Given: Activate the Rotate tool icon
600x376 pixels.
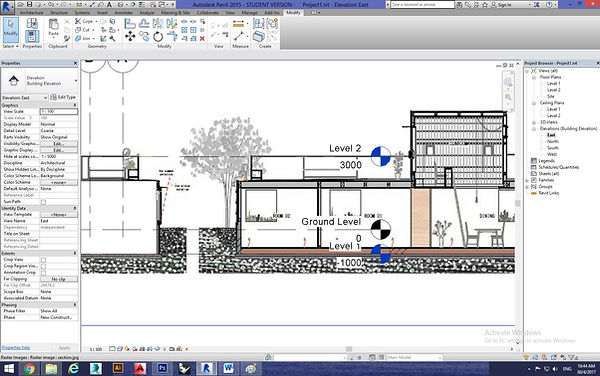Looking at the screenshot, I should click(158, 37).
